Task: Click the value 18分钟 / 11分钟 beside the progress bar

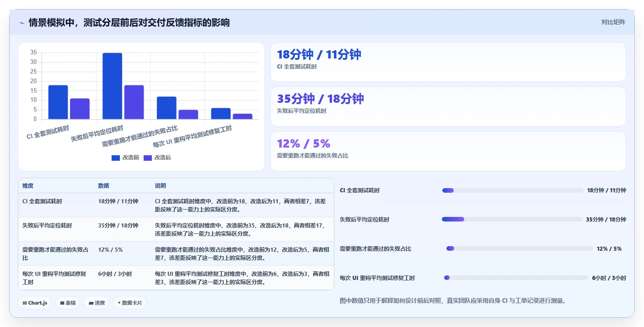Action: coord(606,190)
